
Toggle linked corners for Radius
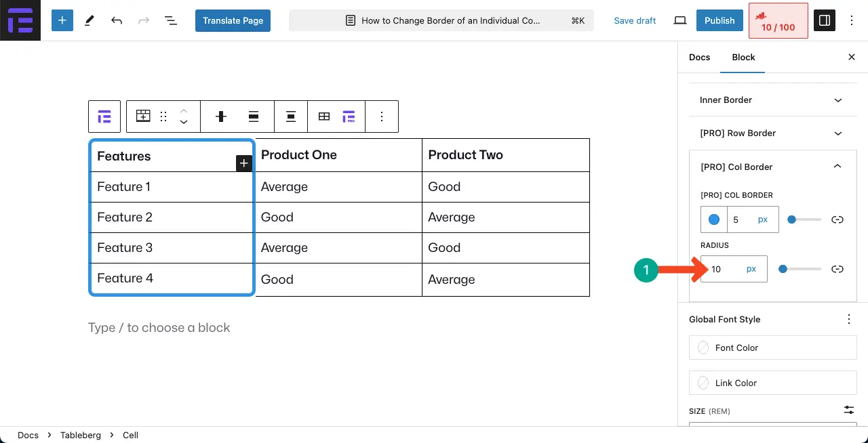coord(837,269)
